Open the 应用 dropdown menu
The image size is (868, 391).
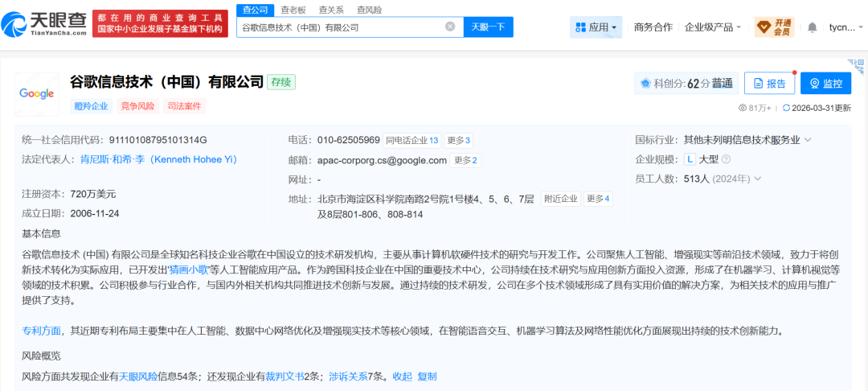(596, 27)
